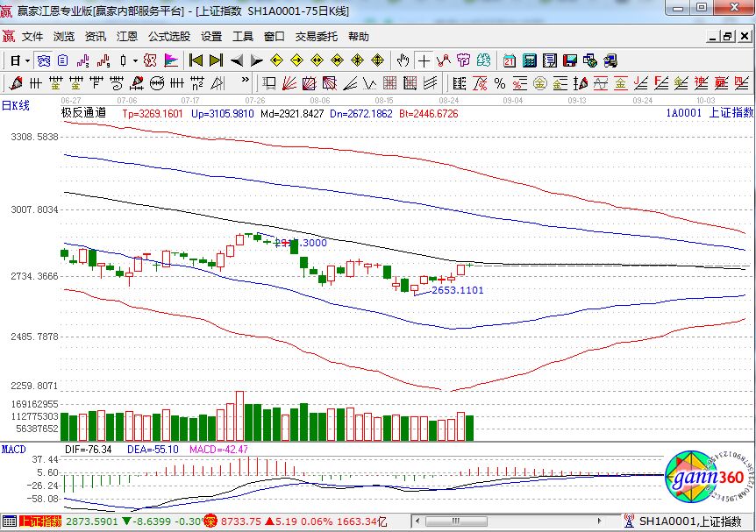Open the K-line period dropdown arrow
Screen dimensions: 756x532
27,60
